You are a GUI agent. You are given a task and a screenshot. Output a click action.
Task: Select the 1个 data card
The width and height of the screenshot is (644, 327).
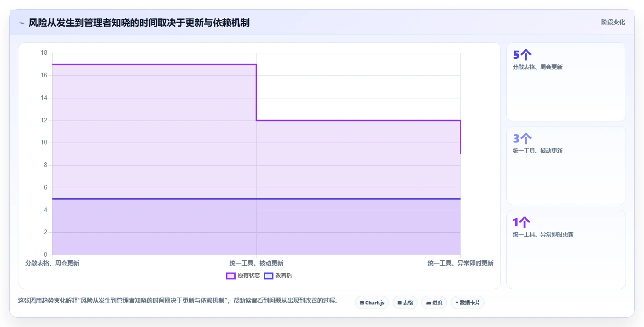point(566,249)
